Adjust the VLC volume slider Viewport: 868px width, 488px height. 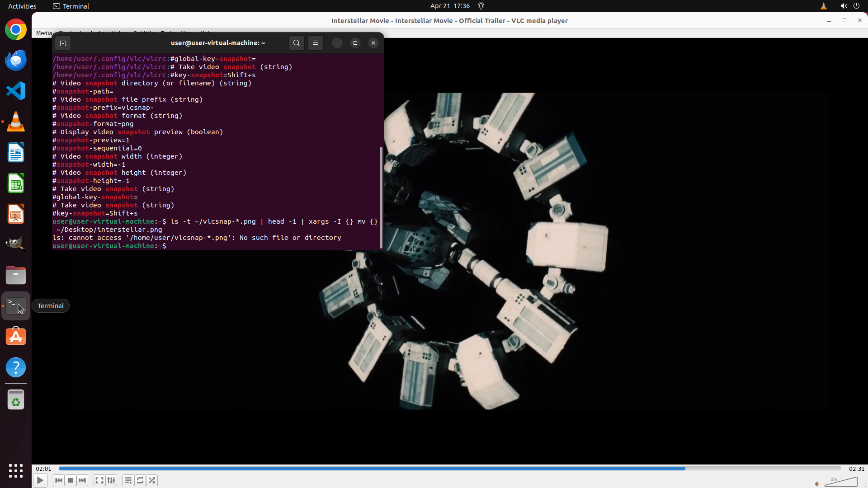[x=841, y=482]
